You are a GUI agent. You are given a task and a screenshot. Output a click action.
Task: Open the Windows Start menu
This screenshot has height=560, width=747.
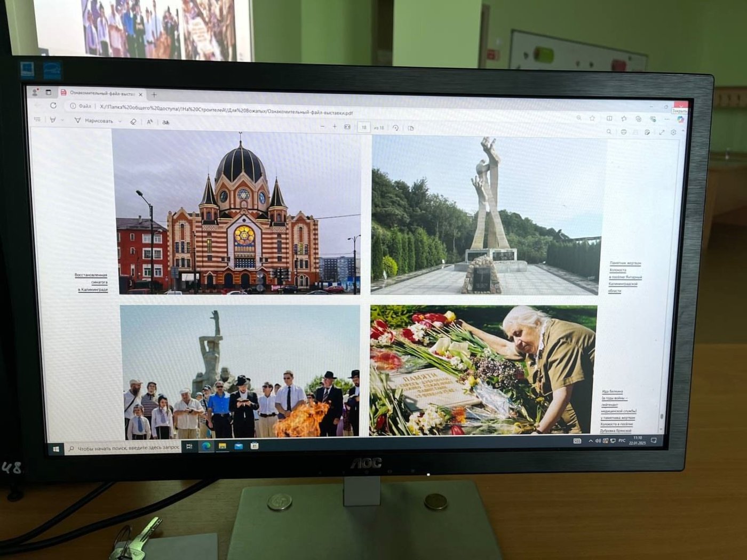[x=55, y=449]
